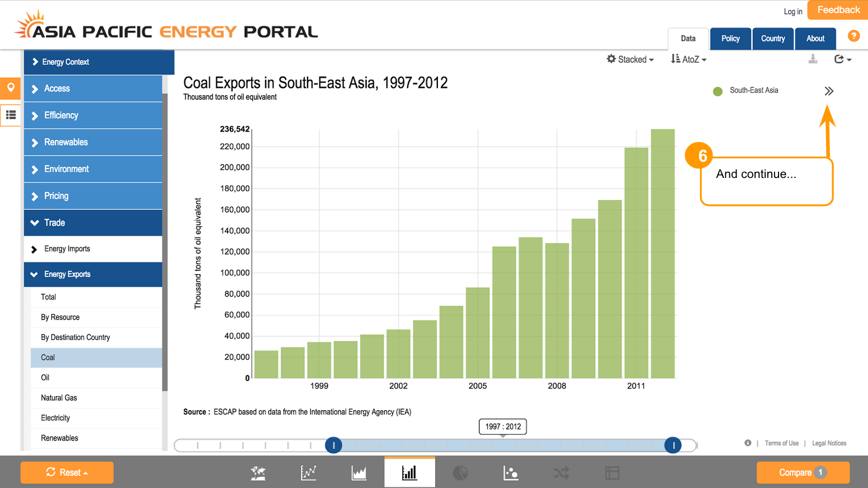Collapse the Trade category
This screenshot has height=488, width=868.
click(55, 223)
